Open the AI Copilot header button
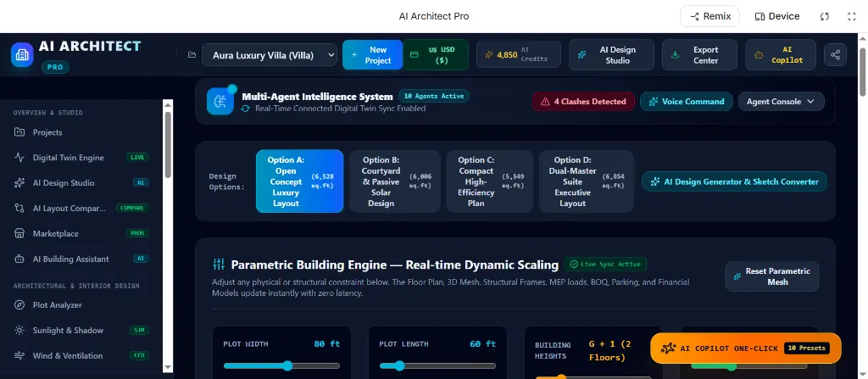 [781, 55]
